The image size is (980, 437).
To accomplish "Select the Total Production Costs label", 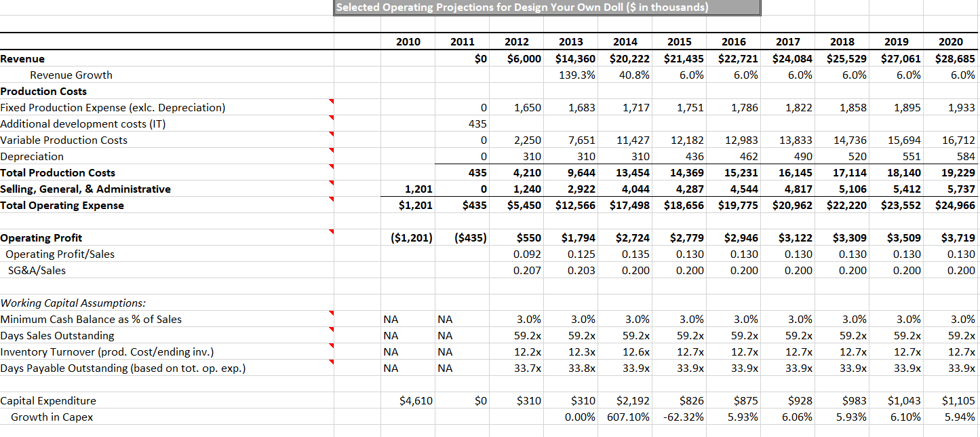I will tap(58, 172).
